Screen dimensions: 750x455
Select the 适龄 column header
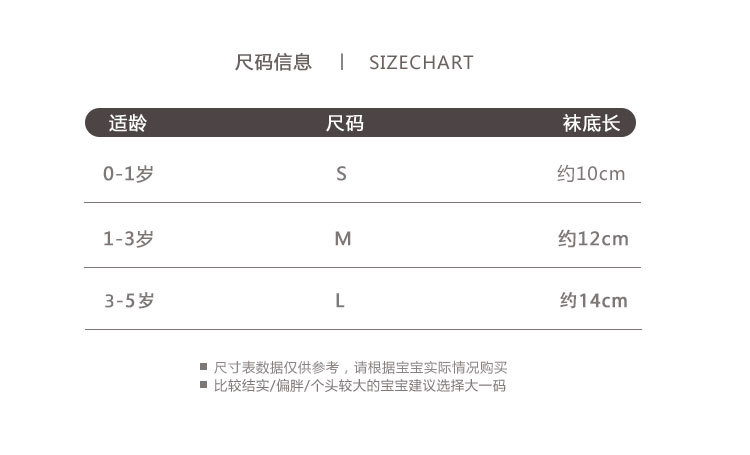tap(128, 124)
